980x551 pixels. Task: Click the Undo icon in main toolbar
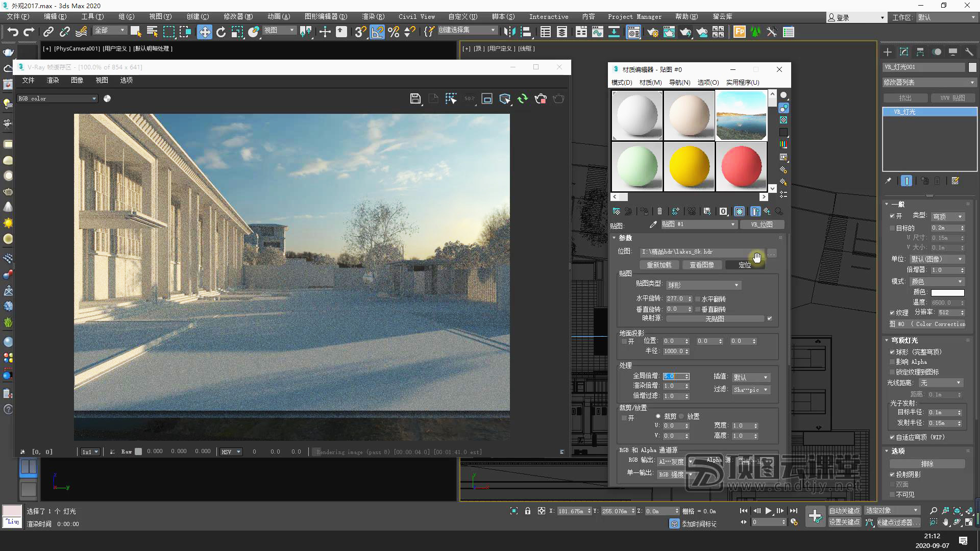pyautogui.click(x=12, y=32)
